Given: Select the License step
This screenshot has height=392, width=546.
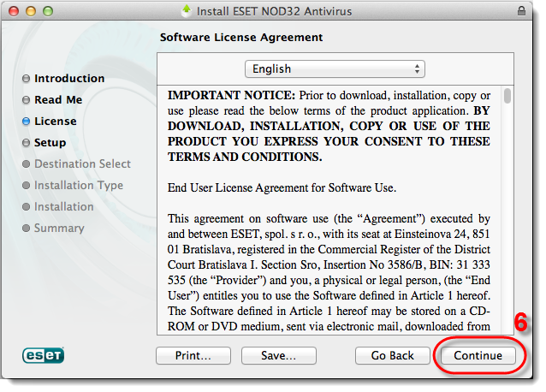Looking at the screenshot, I should pyautogui.click(x=56, y=122).
